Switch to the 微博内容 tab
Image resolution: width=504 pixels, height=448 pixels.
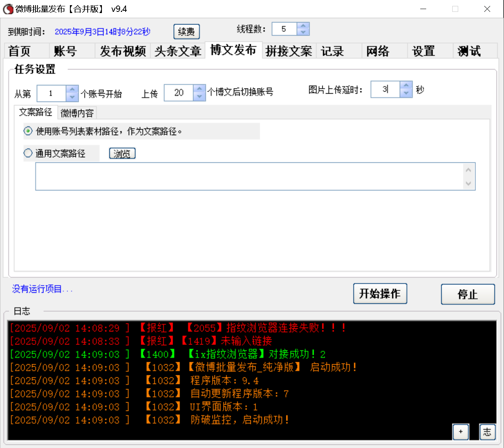(x=77, y=113)
